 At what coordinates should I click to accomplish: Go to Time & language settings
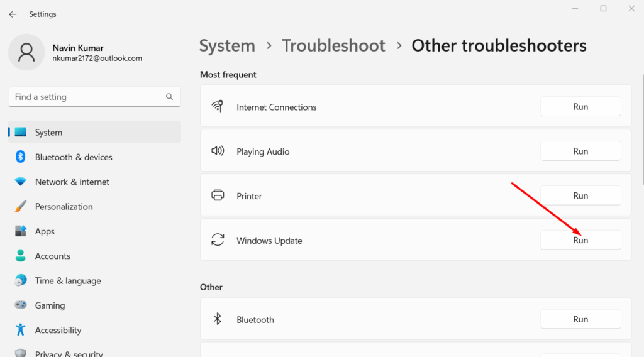tap(68, 281)
